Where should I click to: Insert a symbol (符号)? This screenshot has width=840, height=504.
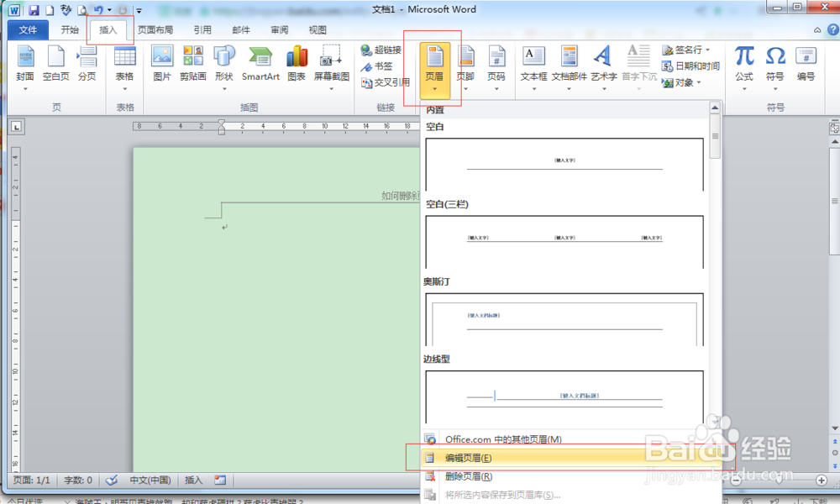coord(775,69)
